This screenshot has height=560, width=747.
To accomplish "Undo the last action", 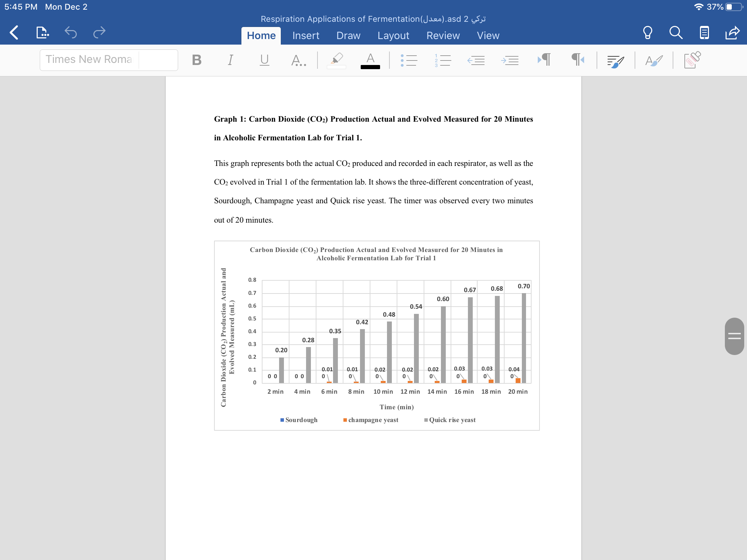I will coord(71,32).
